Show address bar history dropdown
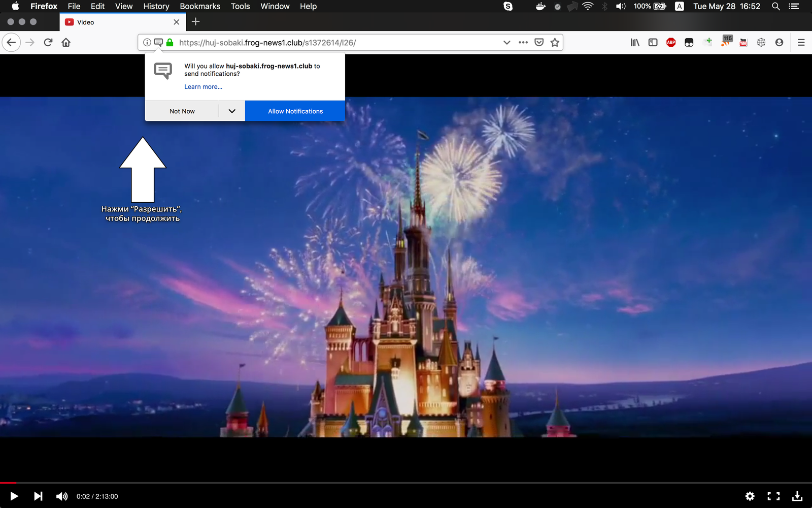812x508 pixels. click(506, 43)
